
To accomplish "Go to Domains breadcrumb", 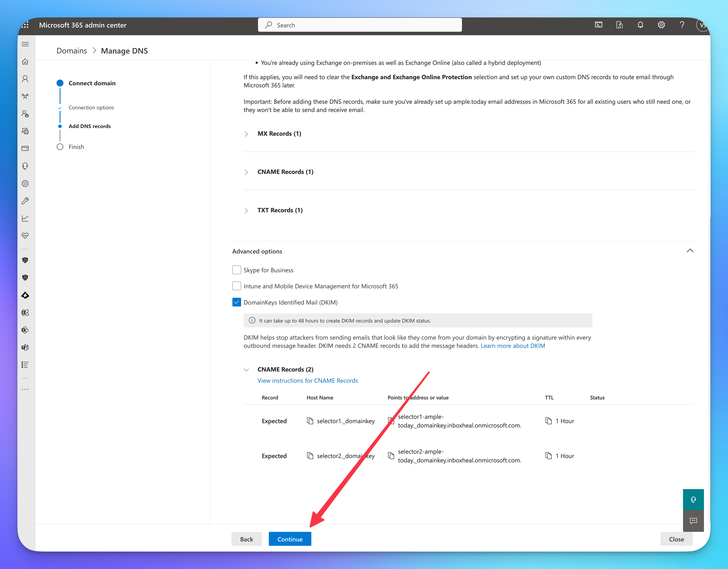I will [72, 51].
